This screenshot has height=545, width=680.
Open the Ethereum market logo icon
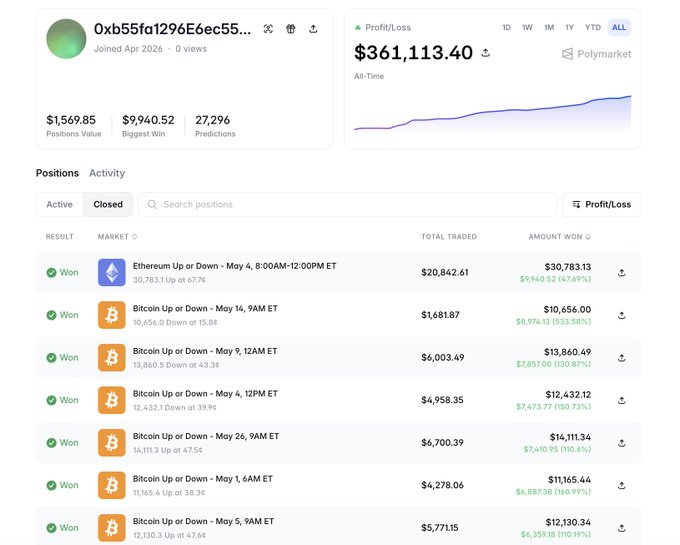click(111, 272)
